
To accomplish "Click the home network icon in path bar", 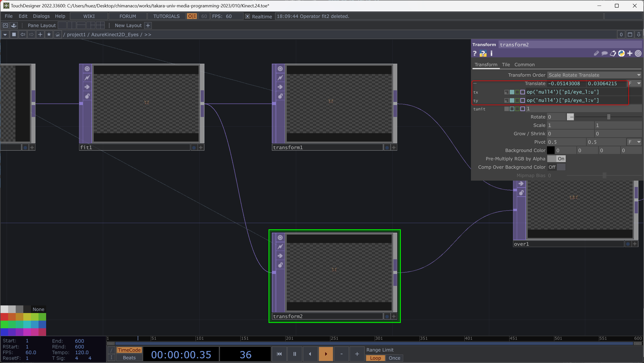I will 58,34.
